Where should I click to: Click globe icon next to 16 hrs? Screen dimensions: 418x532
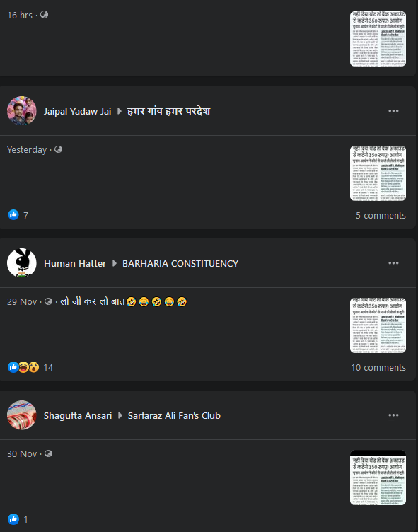pyautogui.click(x=44, y=15)
